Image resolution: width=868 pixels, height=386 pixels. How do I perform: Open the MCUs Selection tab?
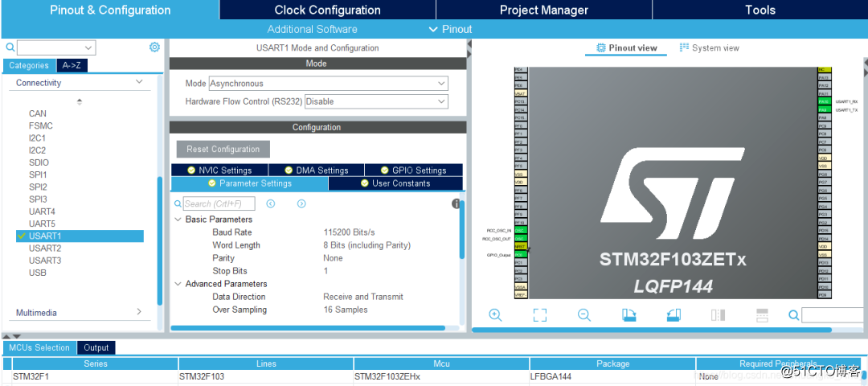[x=39, y=347]
